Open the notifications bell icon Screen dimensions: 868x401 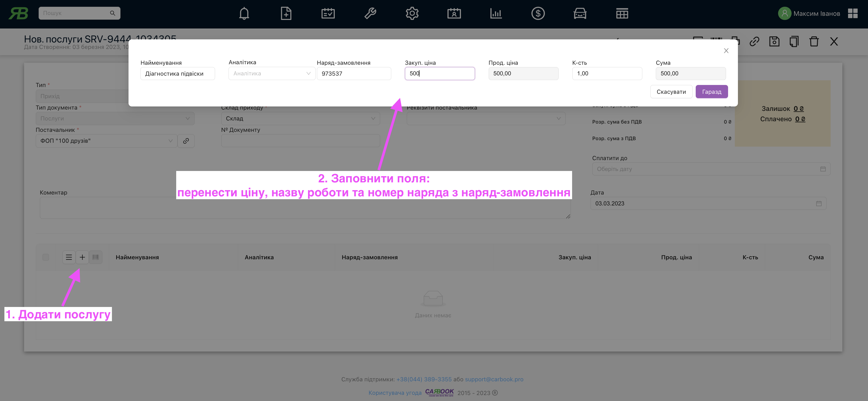[x=244, y=13]
